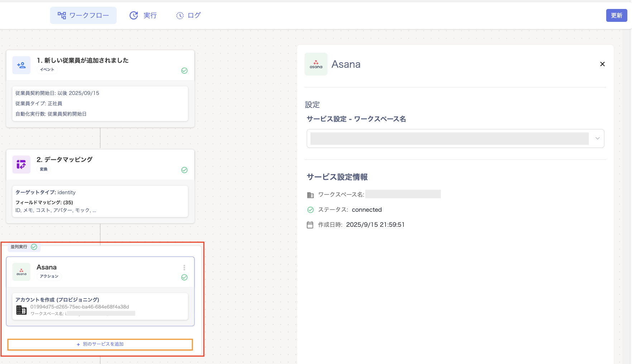Select the 2. データマッピング step title

point(64,160)
